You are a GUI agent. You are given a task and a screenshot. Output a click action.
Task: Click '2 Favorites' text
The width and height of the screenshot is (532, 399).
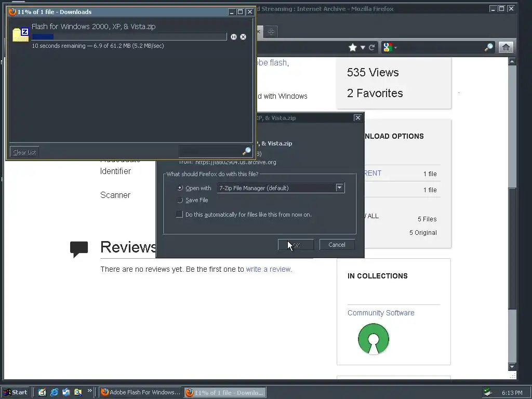point(375,93)
